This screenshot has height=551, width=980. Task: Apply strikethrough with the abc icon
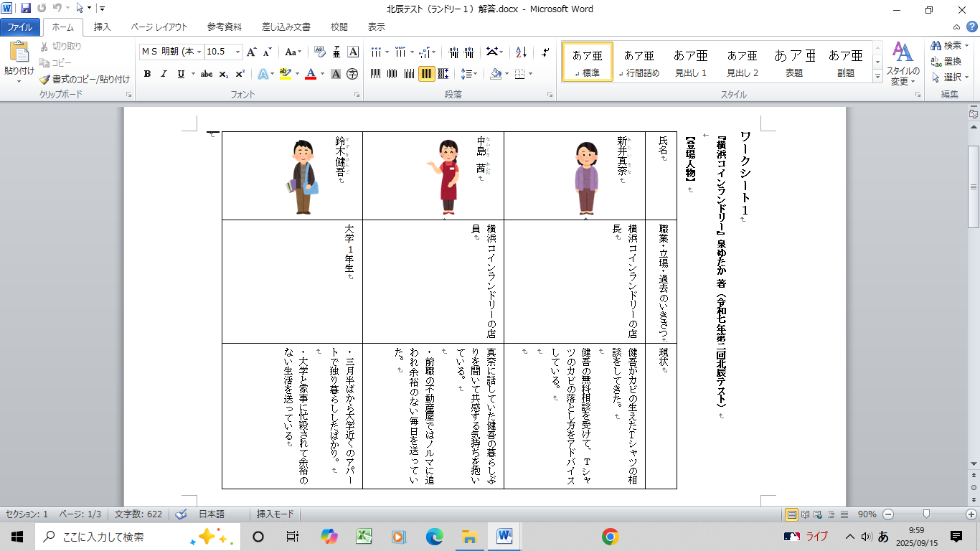(x=207, y=74)
